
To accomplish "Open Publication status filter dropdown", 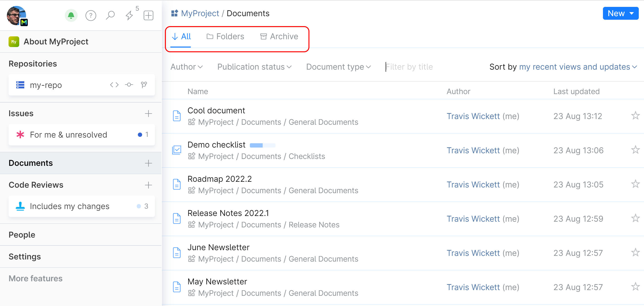I will tap(254, 67).
